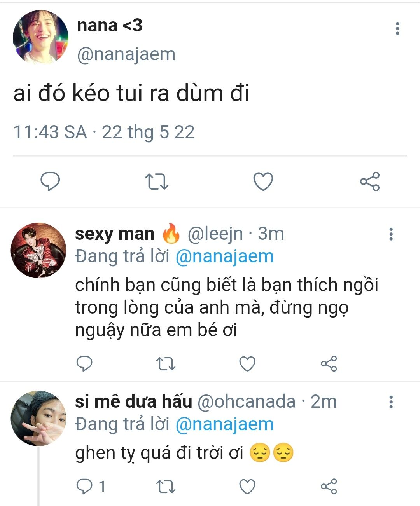420x506 pixels.
Task: Like the @ohcanada reply
Action: click(x=247, y=487)
